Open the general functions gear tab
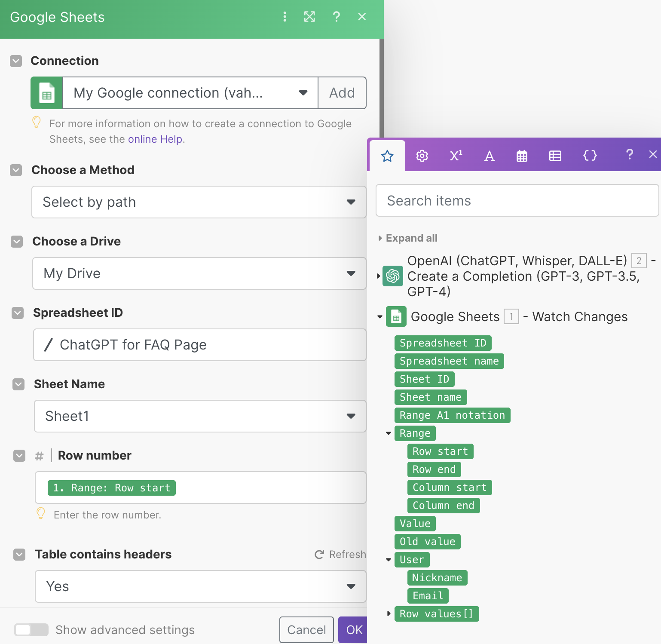 (x=422, y=156)
